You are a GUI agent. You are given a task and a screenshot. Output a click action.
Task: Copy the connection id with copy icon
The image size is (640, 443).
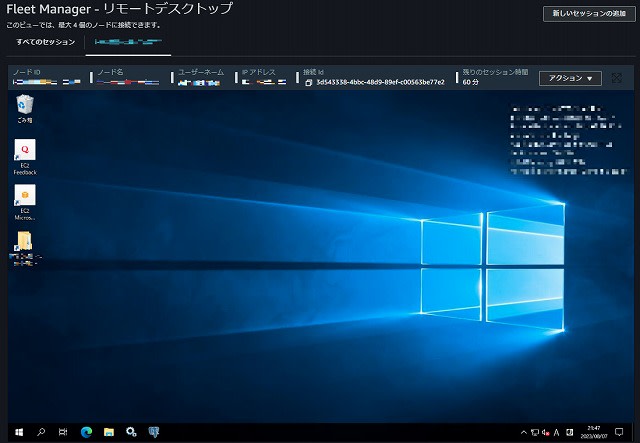(309, 82)
